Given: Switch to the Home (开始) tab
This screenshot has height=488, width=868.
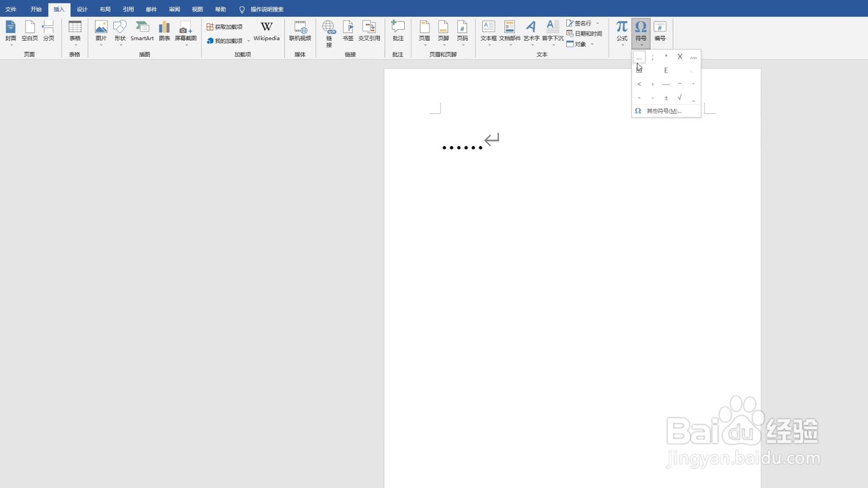Looking at the screenshot, I should coord(36,9).
